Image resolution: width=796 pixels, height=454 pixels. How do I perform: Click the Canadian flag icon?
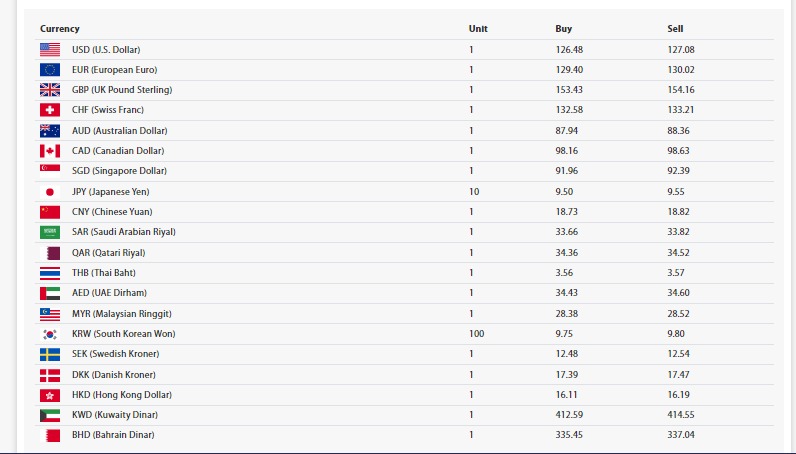(50, 151)
